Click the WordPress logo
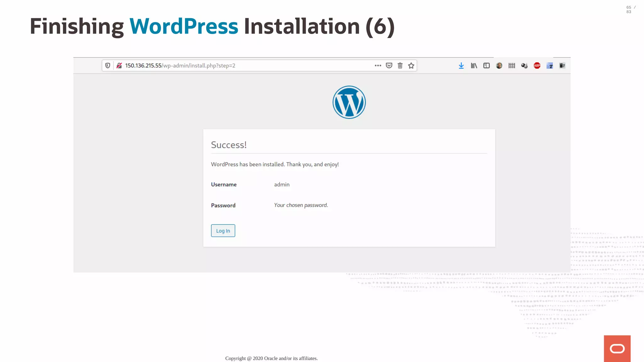644x362 pixels. [349, 102]
